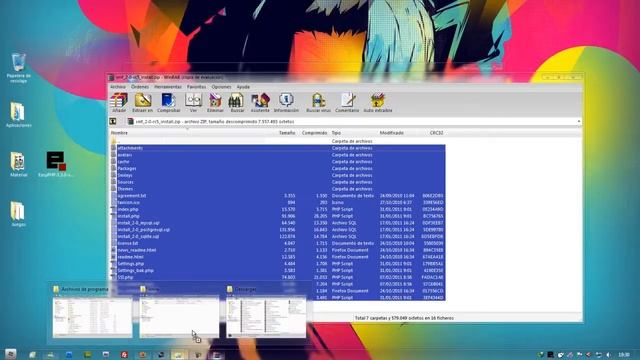The height and width of the screenshot is (360, 640).
Task: Select the Packages folder row
Action: pyautogui.click(x=278, y=169)
